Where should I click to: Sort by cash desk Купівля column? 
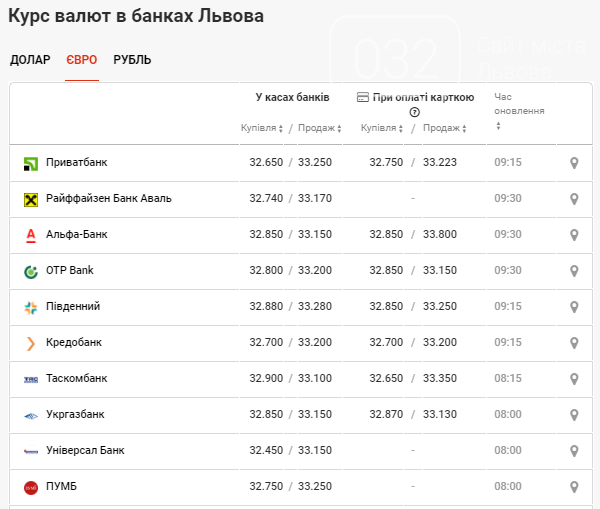pyautogui.click(x=262, y=128)
